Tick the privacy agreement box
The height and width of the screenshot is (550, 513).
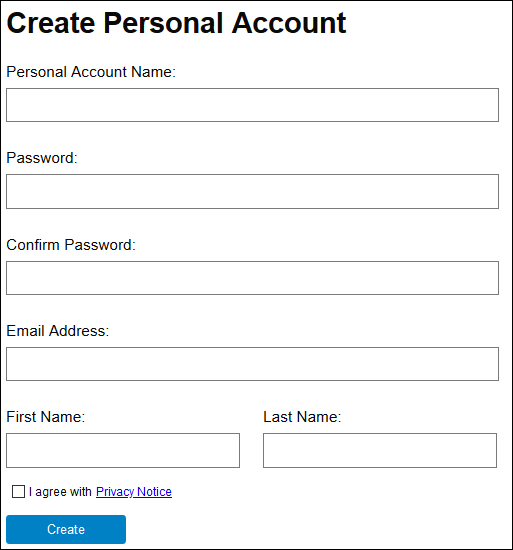click(18, 492)
